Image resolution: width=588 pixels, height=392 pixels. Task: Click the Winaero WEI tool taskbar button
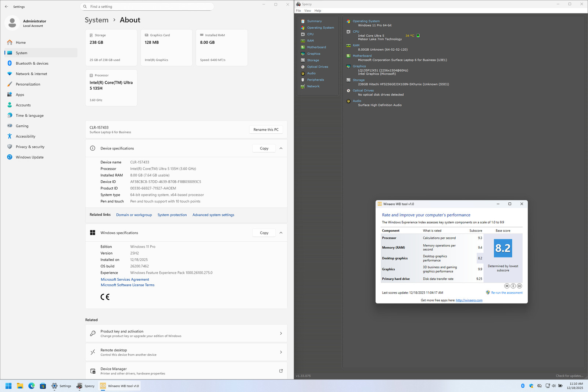[x=120, y=386]
